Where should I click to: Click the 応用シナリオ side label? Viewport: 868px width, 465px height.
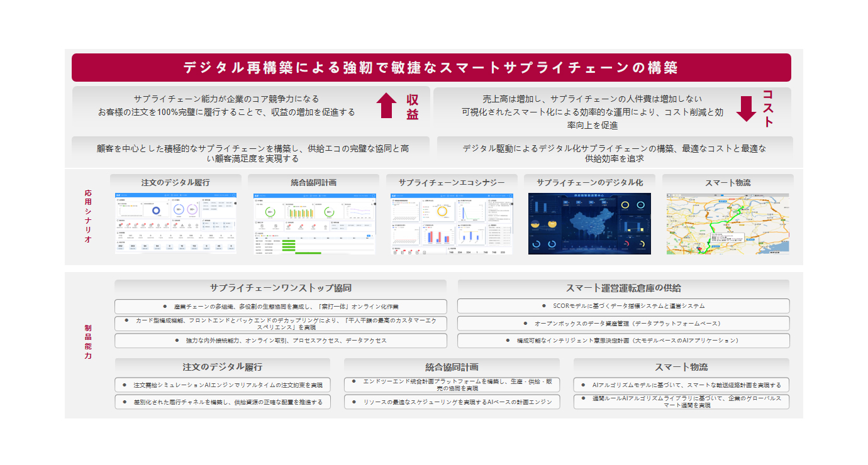point(88,216)
